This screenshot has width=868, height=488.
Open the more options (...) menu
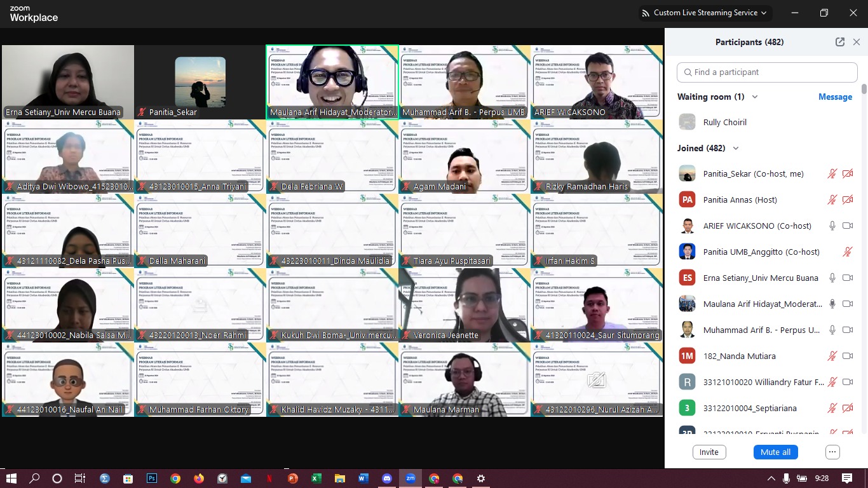click(832, 452)
